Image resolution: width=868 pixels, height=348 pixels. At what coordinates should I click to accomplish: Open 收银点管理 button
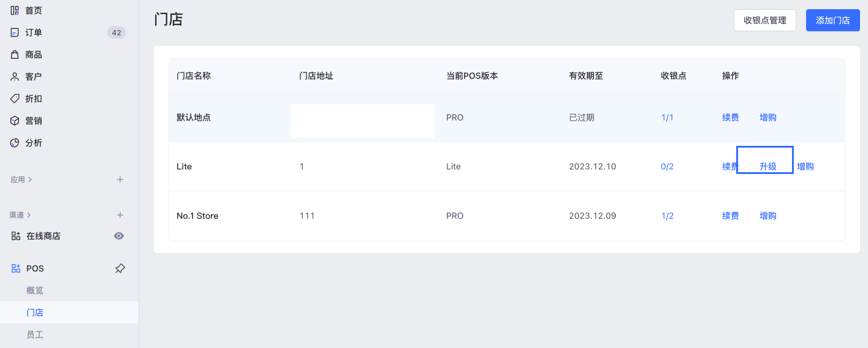tap(765, 20)
